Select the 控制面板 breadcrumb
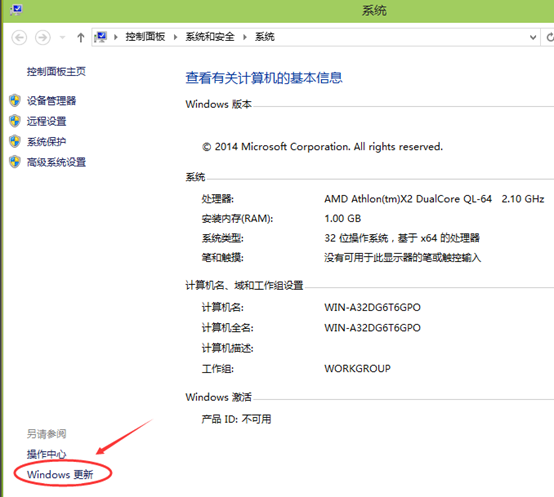Viewport: 554px width, 497px height. point(145,36)
